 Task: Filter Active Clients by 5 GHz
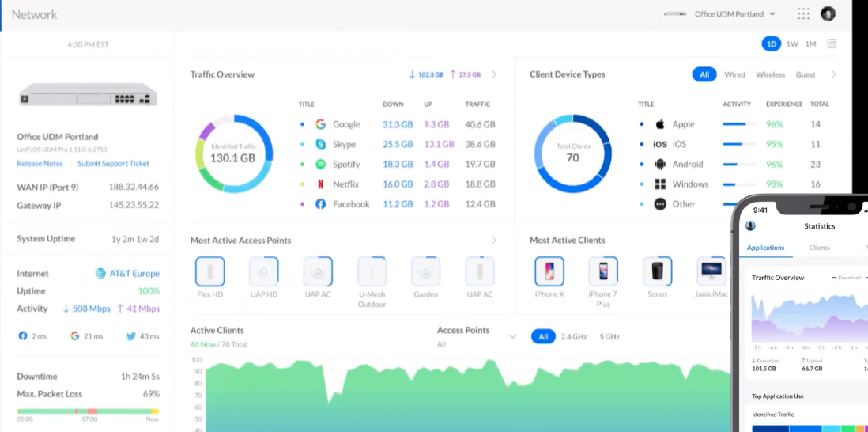click(x=609, y=336)
